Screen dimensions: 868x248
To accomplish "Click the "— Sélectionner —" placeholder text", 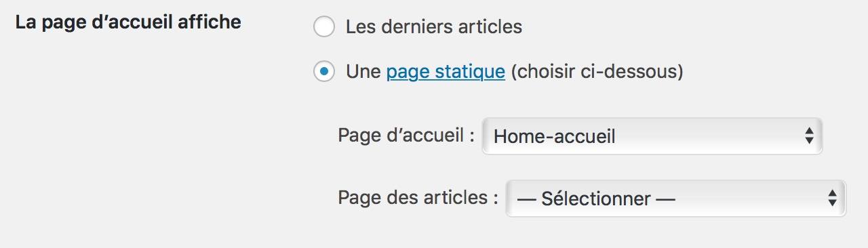I will pyautogui.click(x=596, y=199).
